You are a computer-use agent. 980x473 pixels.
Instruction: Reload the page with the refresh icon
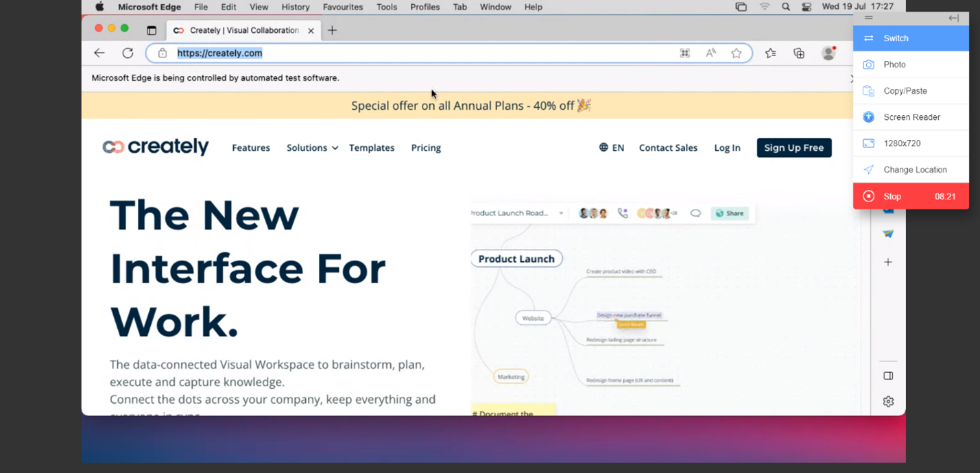128,53
